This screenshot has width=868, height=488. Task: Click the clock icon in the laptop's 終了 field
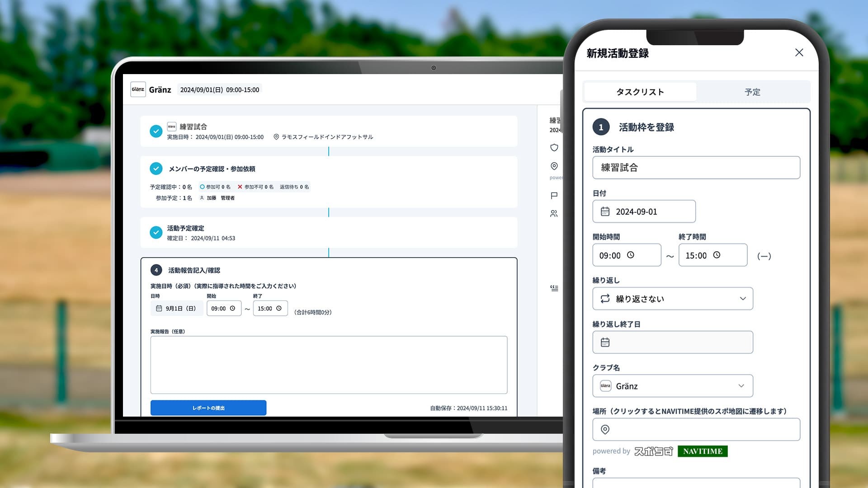coord(279,308)
